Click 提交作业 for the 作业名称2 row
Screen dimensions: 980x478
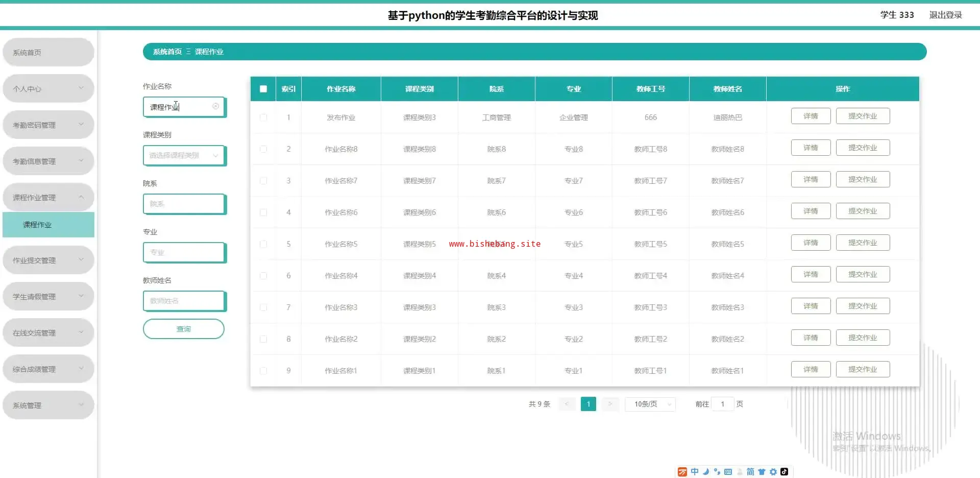(863, 338)
